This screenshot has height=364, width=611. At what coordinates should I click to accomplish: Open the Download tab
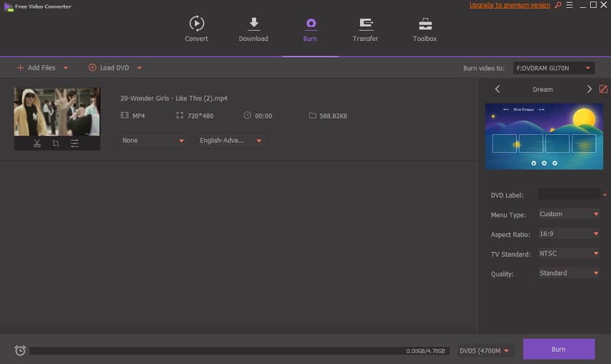click(253, 29)
